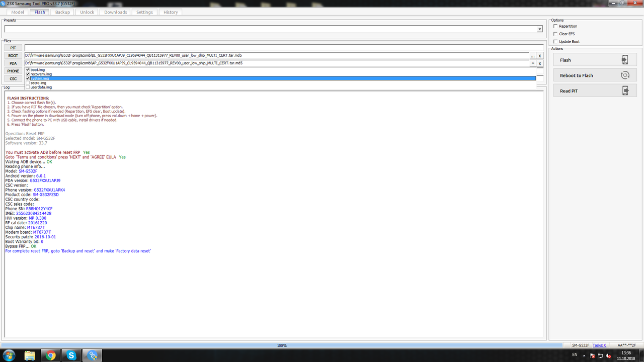Open the Downloads tab
The height and width of the screenshot is (362, 644).
click(x=116, y=12)
